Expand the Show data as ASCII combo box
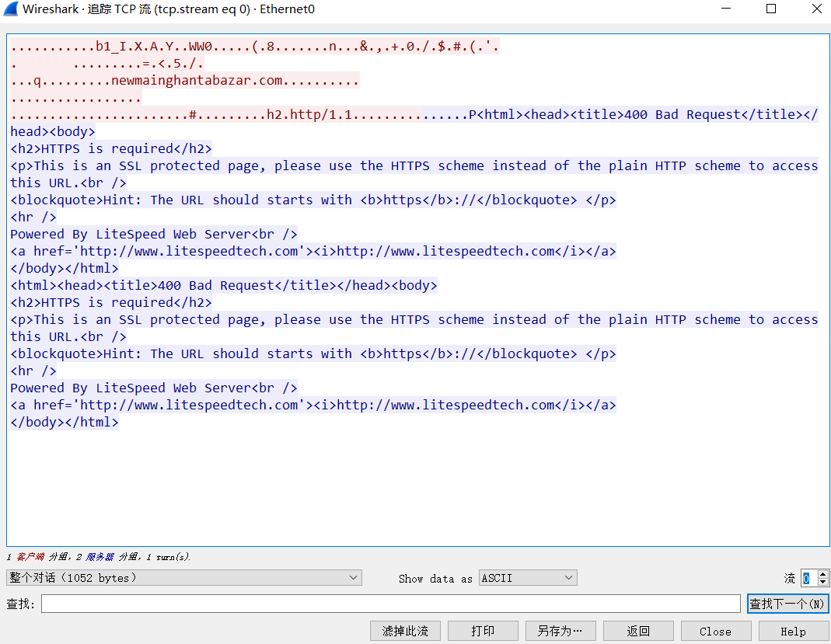831x644 pixels. pos(527,578)
